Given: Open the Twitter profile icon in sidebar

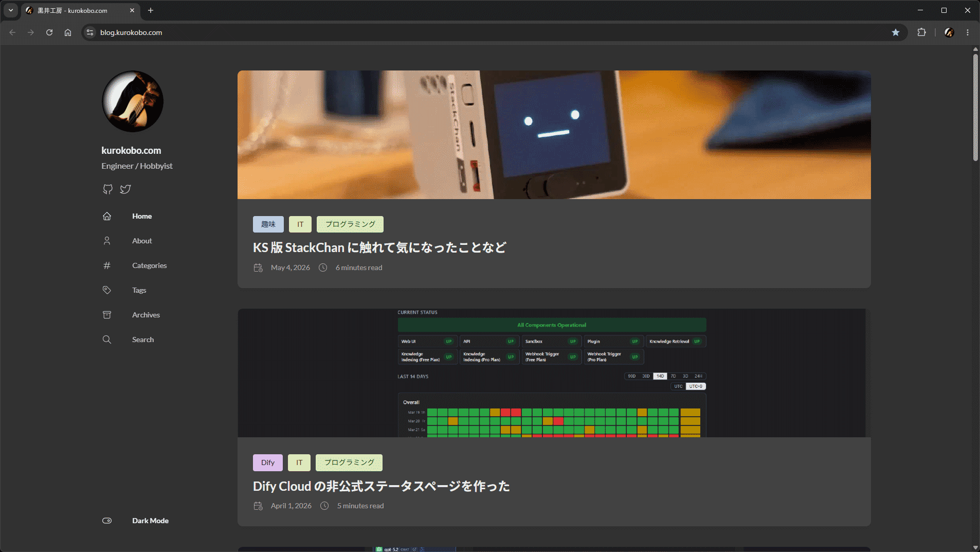Looking at the screenshot, I should 125,189.
